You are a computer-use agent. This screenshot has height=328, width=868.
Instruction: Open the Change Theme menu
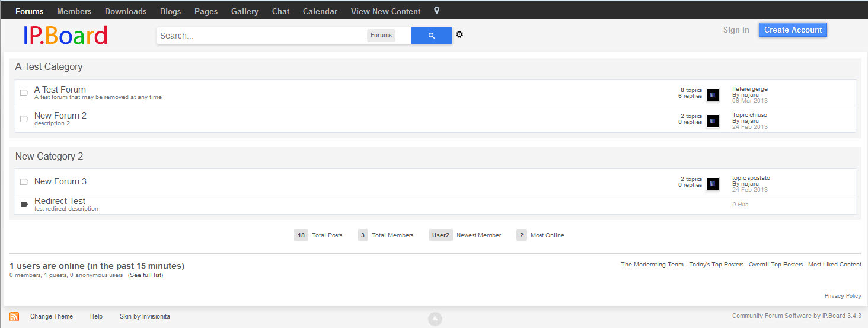pyautogui.click(x=52, y=316)
